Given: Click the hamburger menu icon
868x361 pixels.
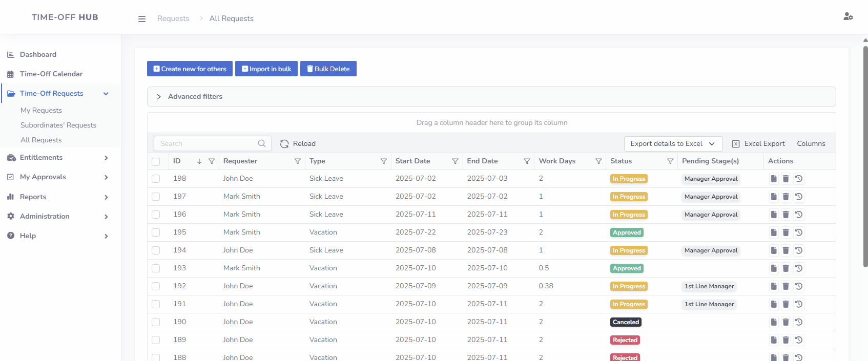Looking at the screenshot, I should click(x=142, y=19).
